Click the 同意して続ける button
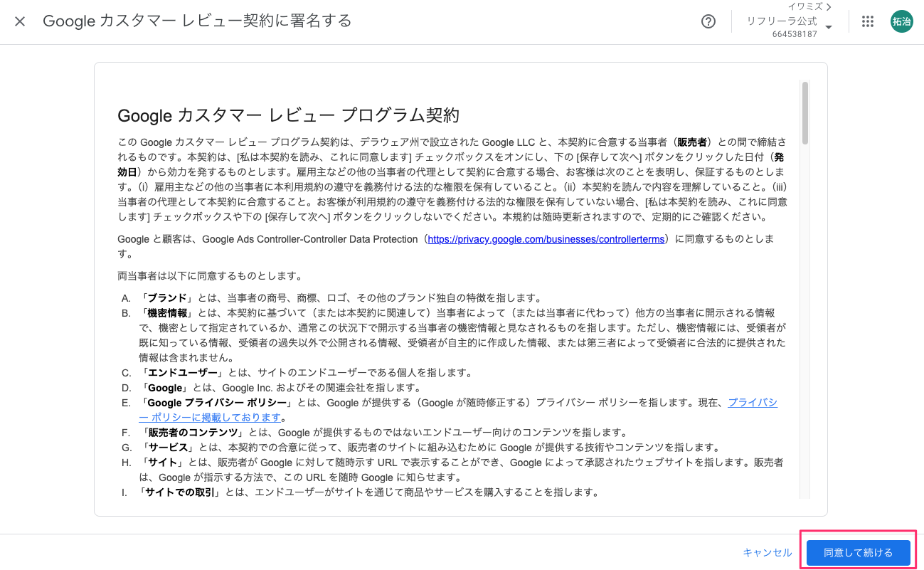Screen dimensions: 924x570 tap(858, 553)
